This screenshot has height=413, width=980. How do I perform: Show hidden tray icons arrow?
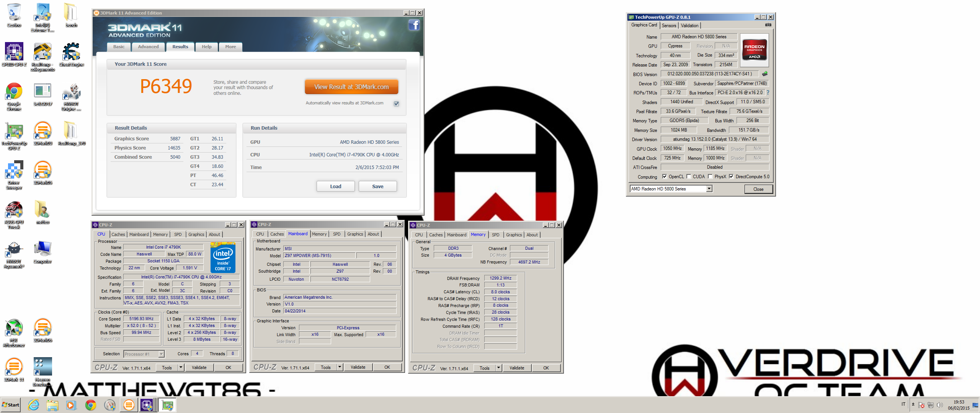913,405
